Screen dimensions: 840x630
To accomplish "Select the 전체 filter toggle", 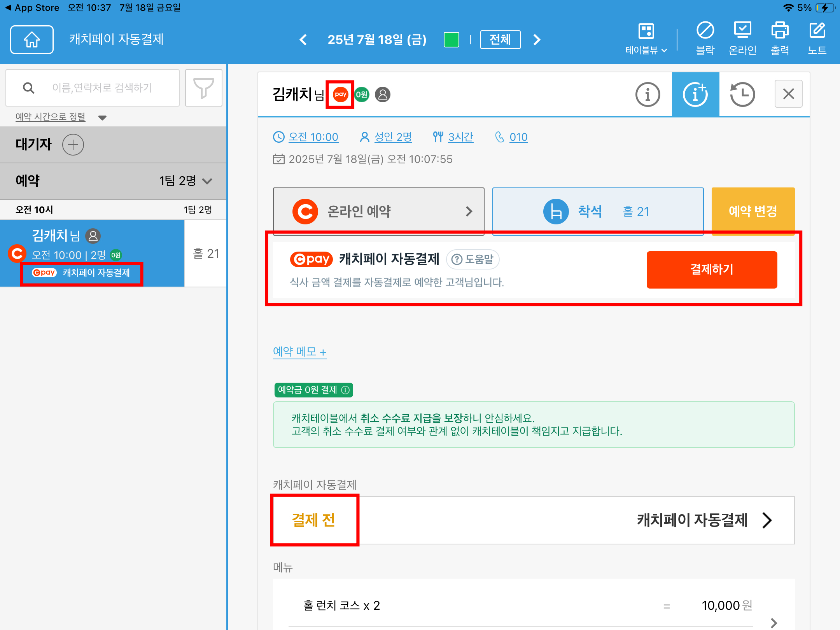I will coord(500,39).
